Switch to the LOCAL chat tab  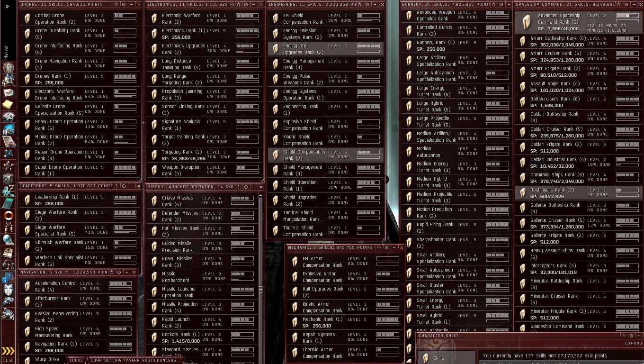tap(76, 360)
